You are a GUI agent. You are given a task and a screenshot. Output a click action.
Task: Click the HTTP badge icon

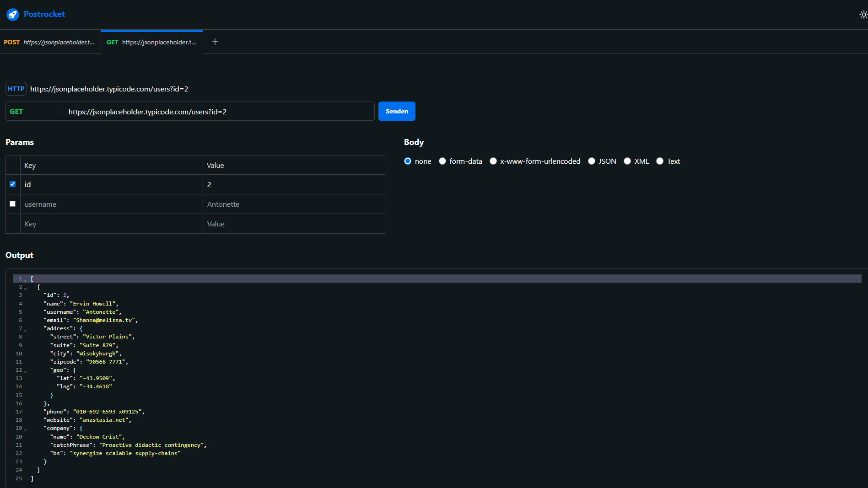(x=16, y=89)
